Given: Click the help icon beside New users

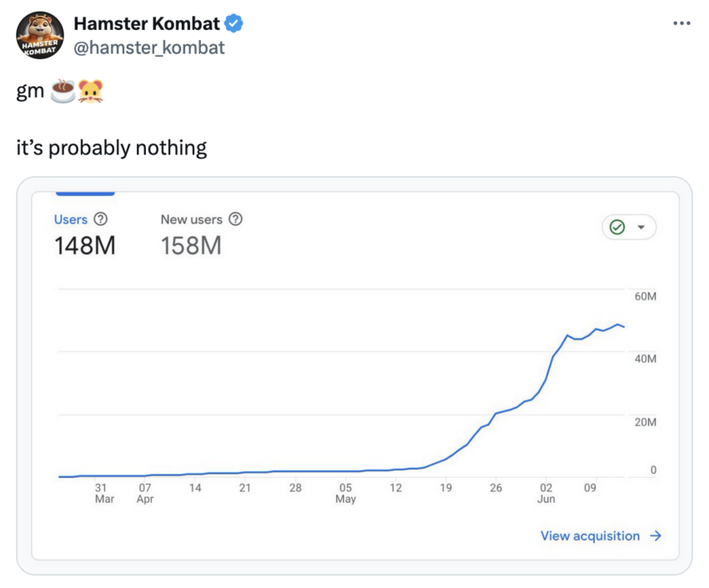Looking at the screenshot, I should (235, 219).
